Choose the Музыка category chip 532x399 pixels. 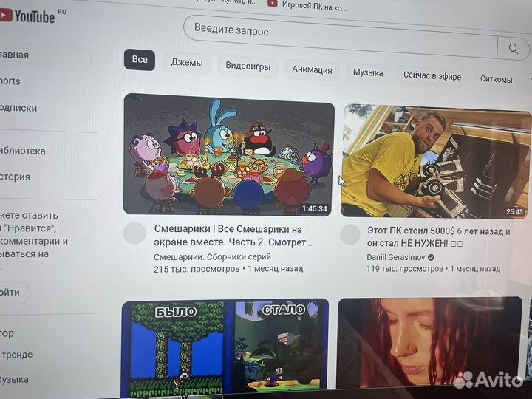click(x=368, y=73)
